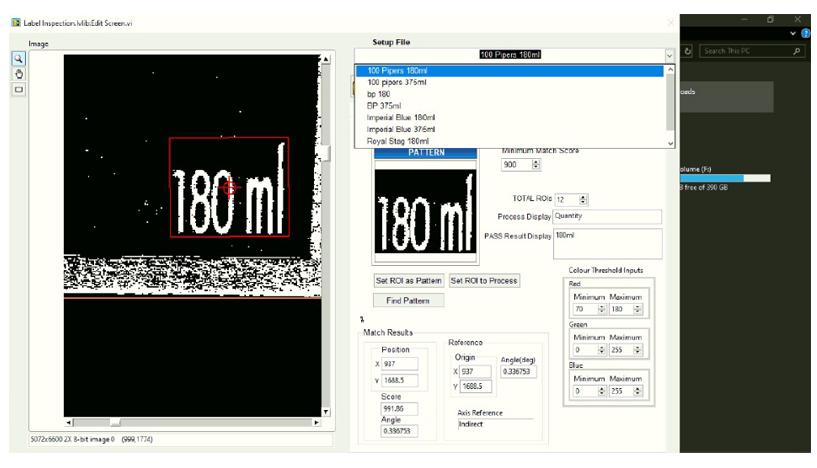Select the Pan hand tool
The width and height of the screenshot is (817, 468).
click(18, 74)
